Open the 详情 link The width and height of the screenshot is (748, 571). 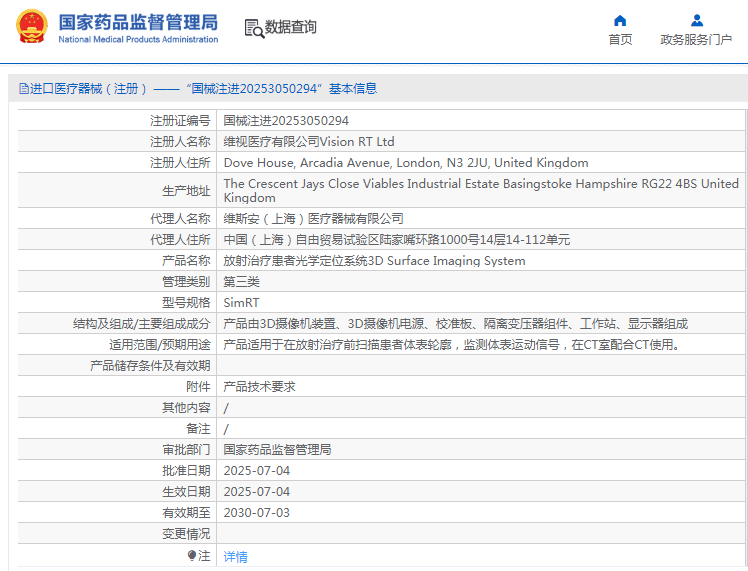(x=235, y=556)
